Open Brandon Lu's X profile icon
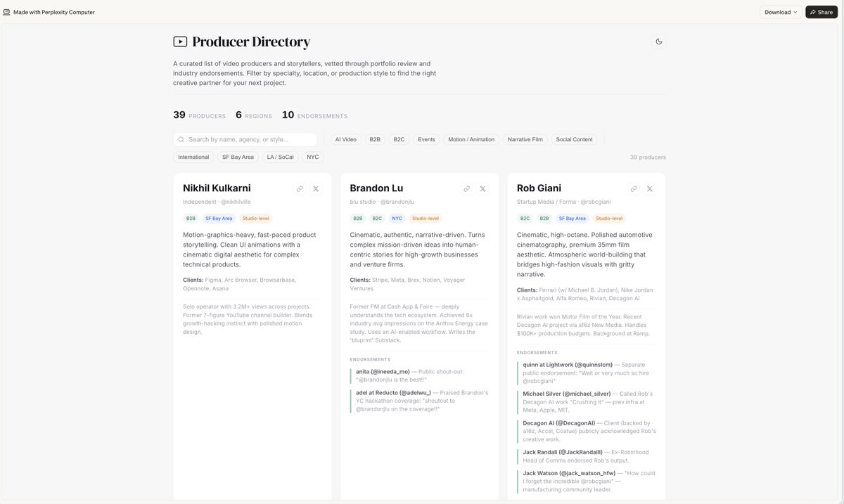This screenshot has height=504, width=844. (482, 188)
